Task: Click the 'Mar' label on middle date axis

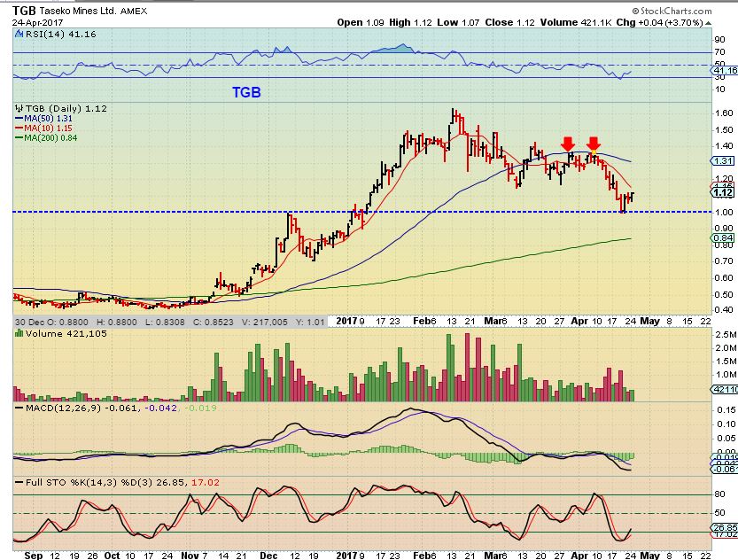Action: [x=493, y=321]
